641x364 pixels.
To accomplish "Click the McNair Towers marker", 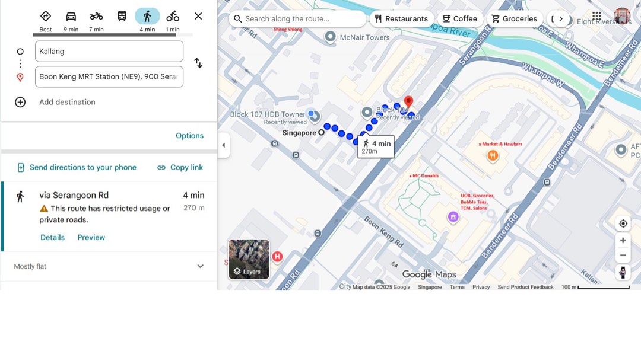I will (331, 37).
